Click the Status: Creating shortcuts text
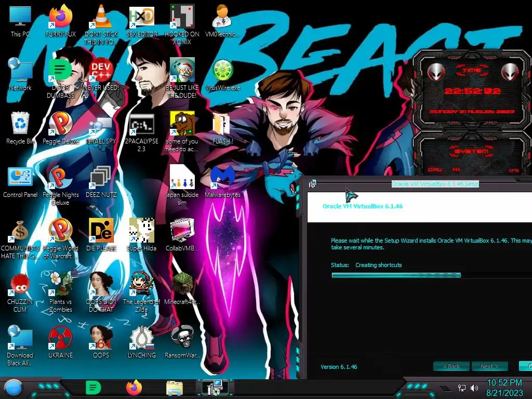This screenshot has height=399, width=532. point(366,265)
